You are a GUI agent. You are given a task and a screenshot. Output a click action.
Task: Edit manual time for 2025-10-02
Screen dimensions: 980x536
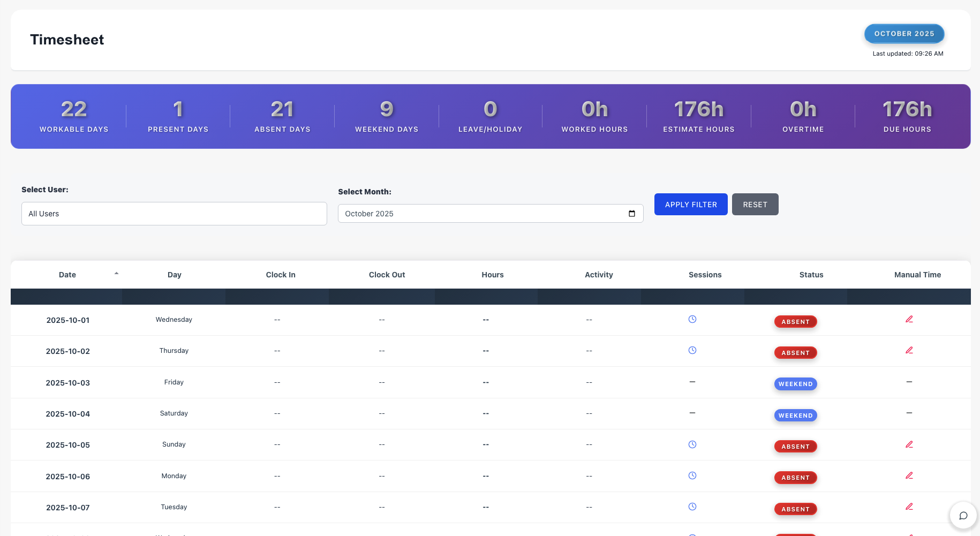click(909, 350)
